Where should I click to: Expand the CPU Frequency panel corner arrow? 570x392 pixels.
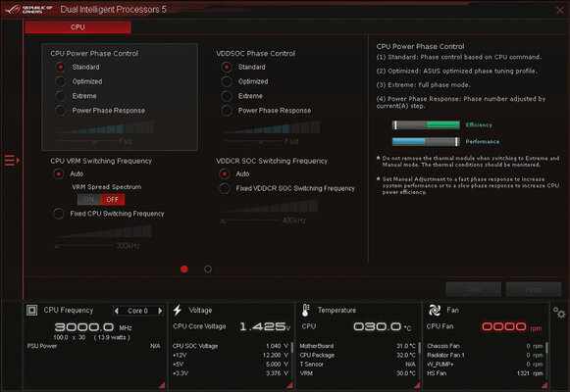162,385
